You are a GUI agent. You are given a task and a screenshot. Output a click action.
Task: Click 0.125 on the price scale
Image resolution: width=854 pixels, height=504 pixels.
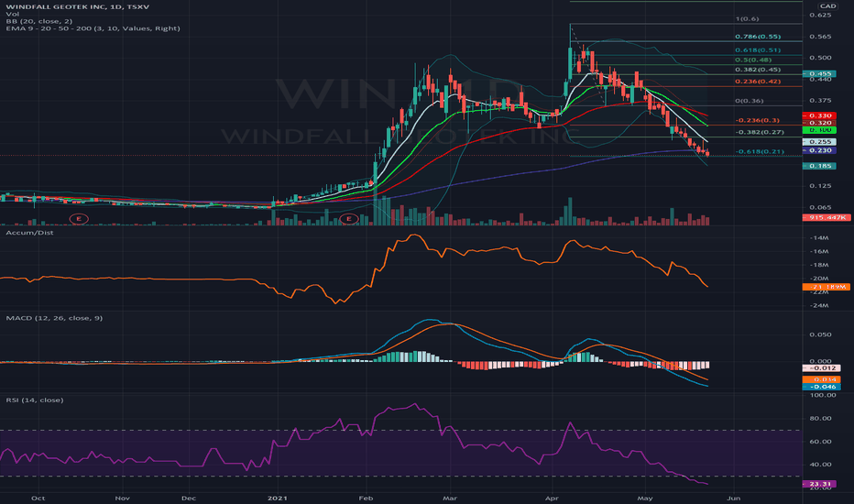click(x=820, y=186)
